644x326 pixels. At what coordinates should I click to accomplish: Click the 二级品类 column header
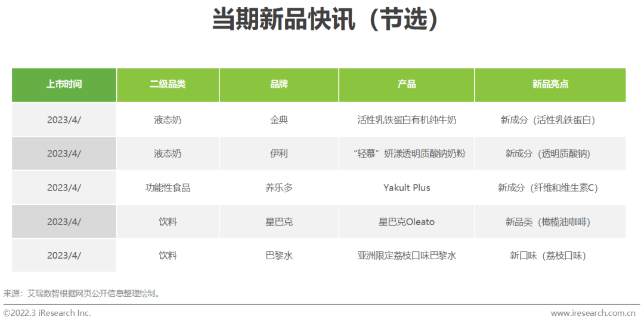(168, 85)
